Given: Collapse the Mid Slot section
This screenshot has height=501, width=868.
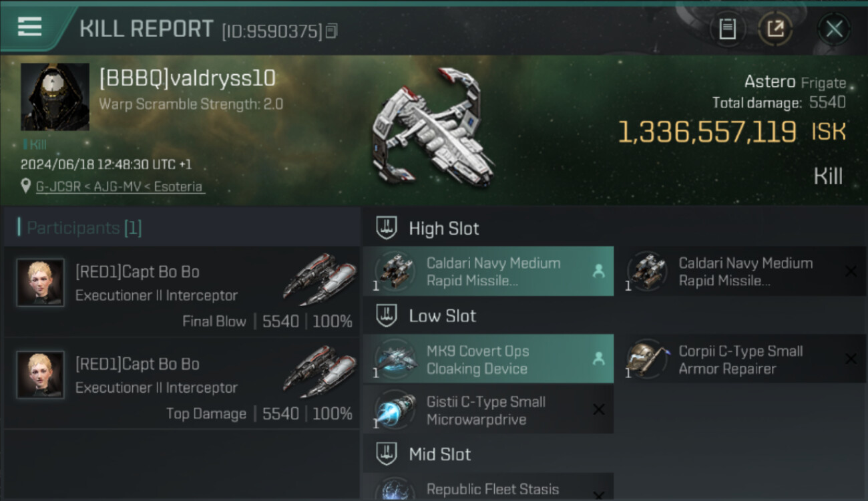Looking at the screenshot, I should click(x=386, y=454).
